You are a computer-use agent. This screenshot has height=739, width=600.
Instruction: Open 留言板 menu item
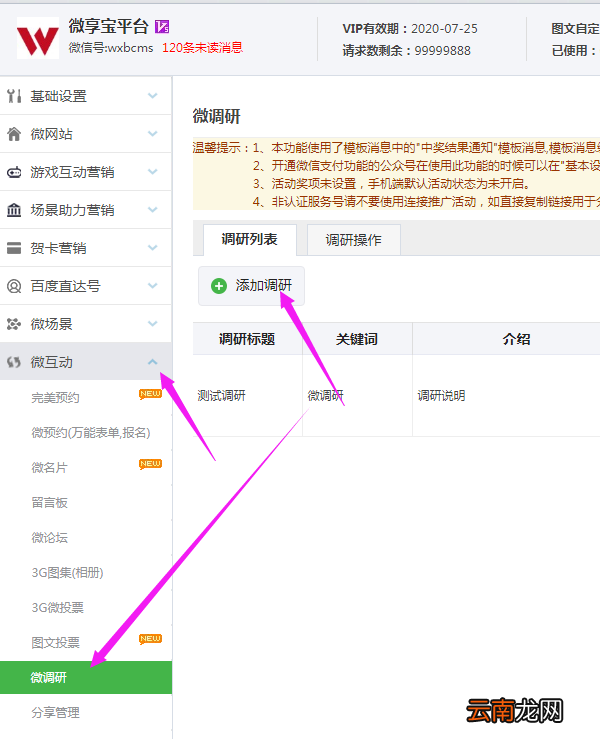pyautogui.click(x=49, y=502)
